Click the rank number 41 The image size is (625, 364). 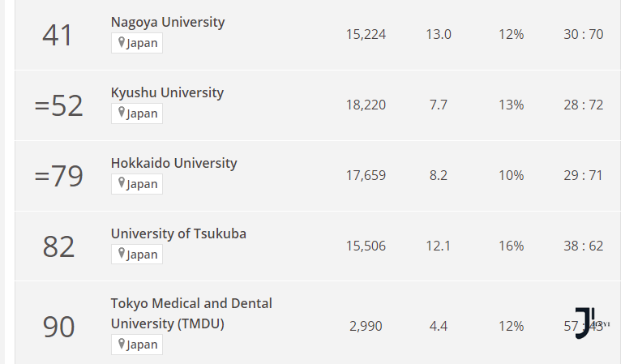coord(58,35)
